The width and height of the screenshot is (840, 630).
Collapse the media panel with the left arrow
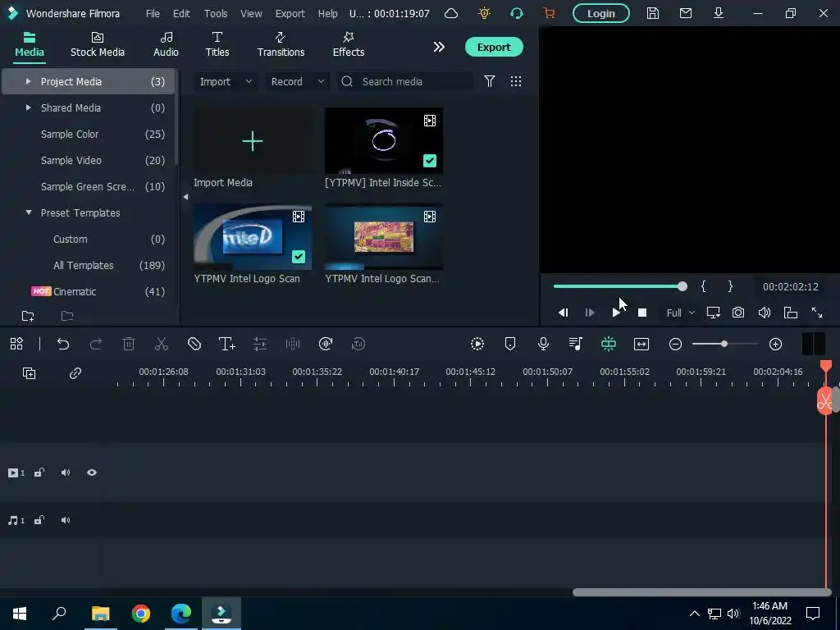click(x=185, y=197)
